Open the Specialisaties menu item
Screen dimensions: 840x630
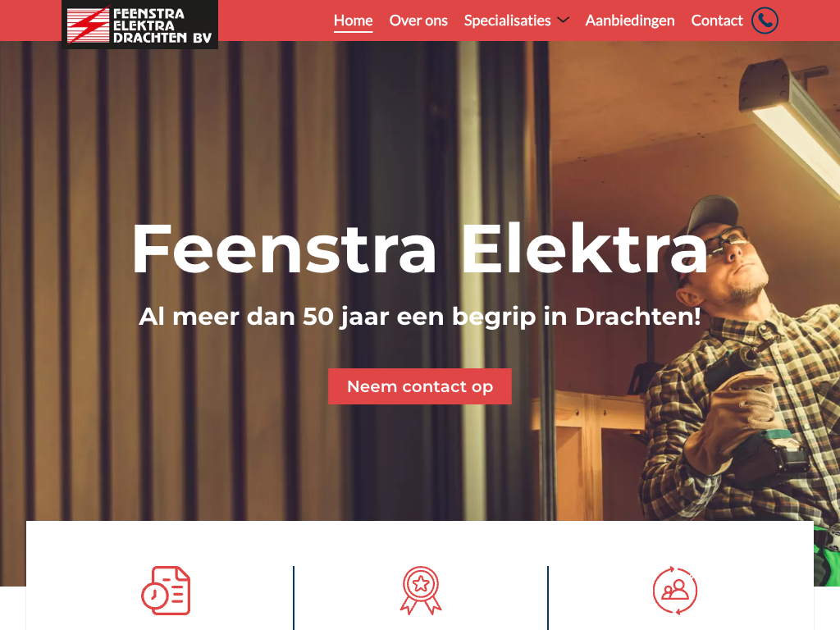[x=507, y=21]
